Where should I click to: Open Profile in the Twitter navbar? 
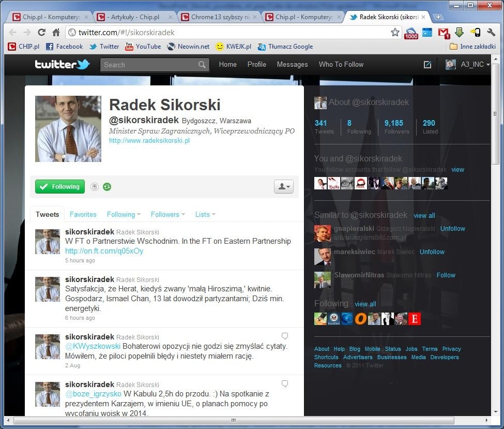(x=256, y=64)
